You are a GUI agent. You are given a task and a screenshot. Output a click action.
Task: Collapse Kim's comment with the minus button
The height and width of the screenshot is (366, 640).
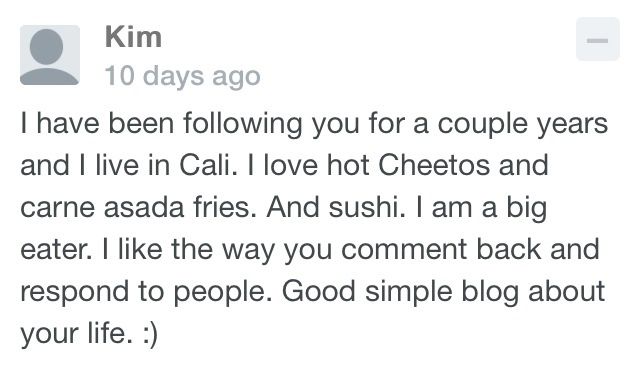click(598, 39)
